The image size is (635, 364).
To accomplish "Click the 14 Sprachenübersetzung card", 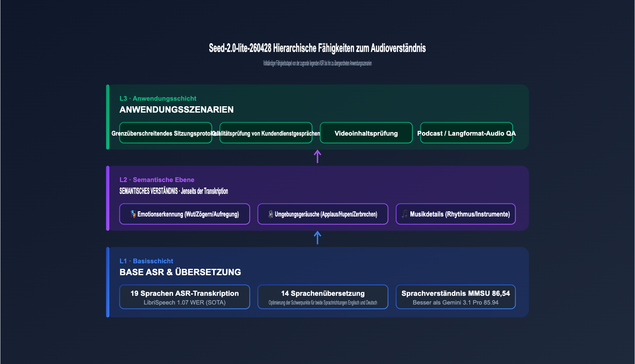I will coord(323,297).
